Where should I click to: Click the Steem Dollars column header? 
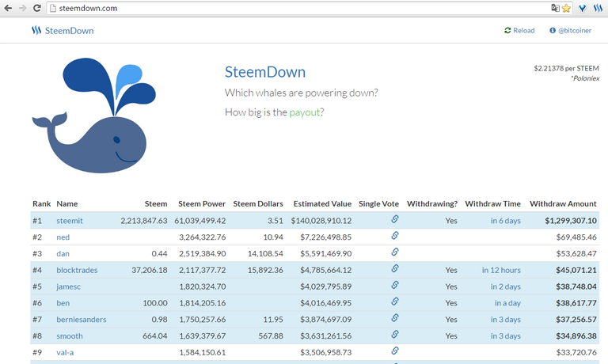pos(258,204)
